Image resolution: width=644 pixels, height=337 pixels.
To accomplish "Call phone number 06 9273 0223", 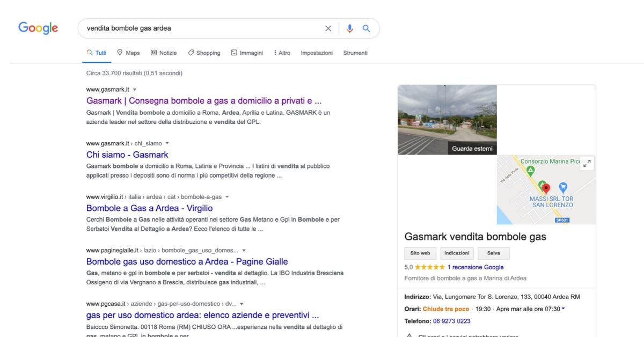I will 452,321.
